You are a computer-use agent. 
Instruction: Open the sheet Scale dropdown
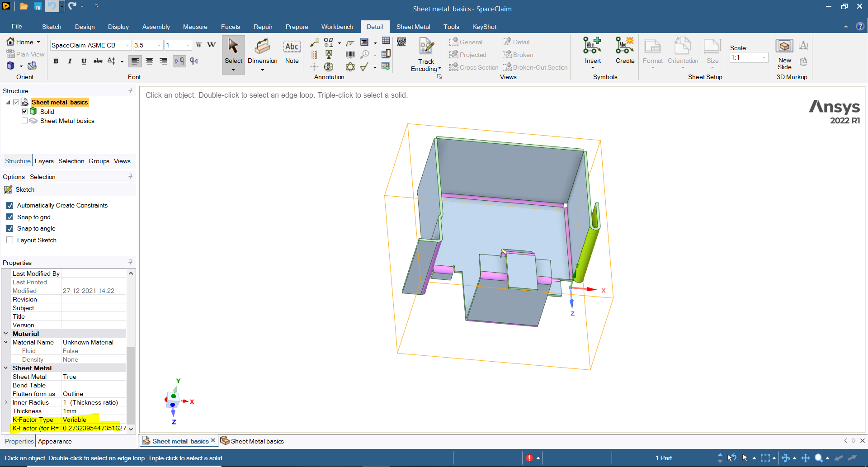764,57
